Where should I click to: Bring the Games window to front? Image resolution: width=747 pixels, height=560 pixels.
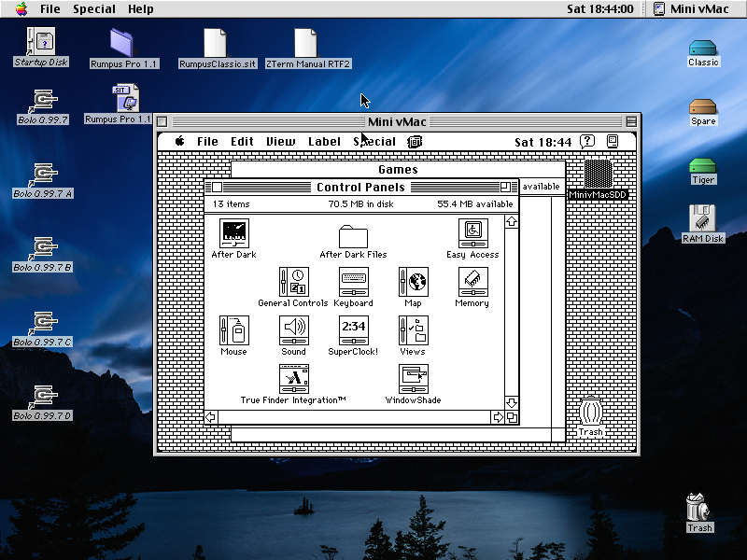point(398,170)
